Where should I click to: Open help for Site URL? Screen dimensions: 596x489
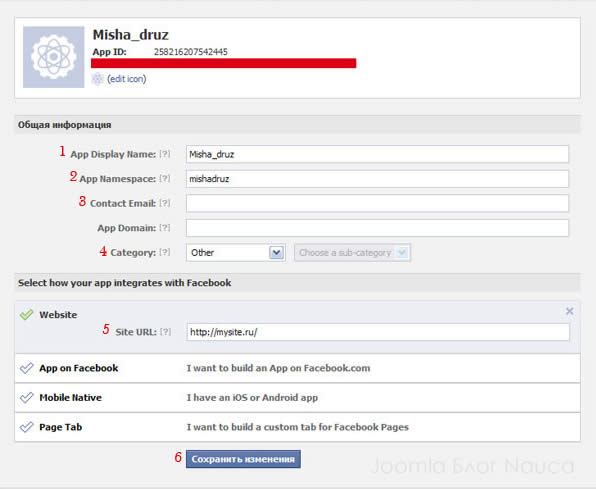point(165,332)
